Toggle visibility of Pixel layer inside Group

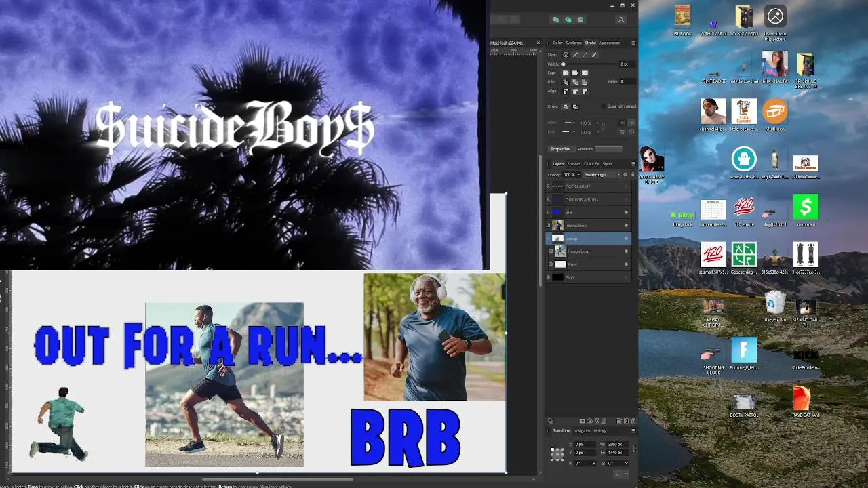(x=626, y=264)
